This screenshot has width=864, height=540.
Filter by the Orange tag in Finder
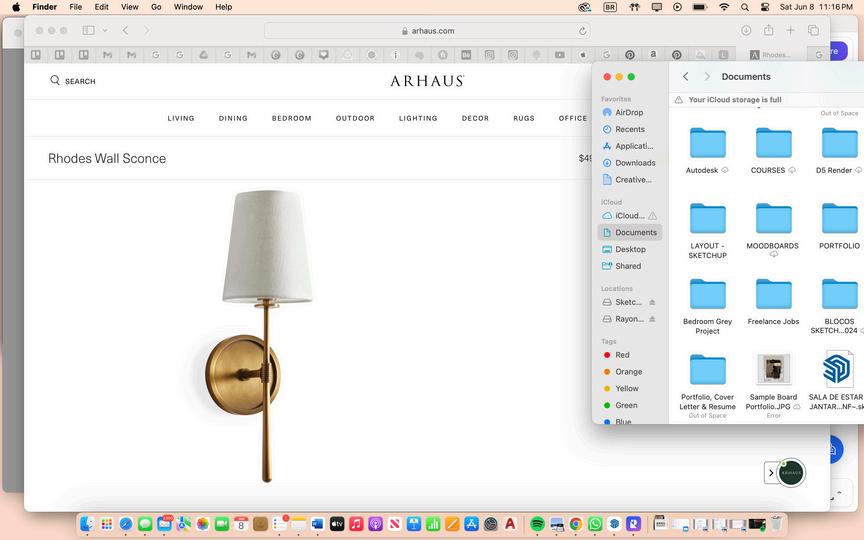coord(629,372)
